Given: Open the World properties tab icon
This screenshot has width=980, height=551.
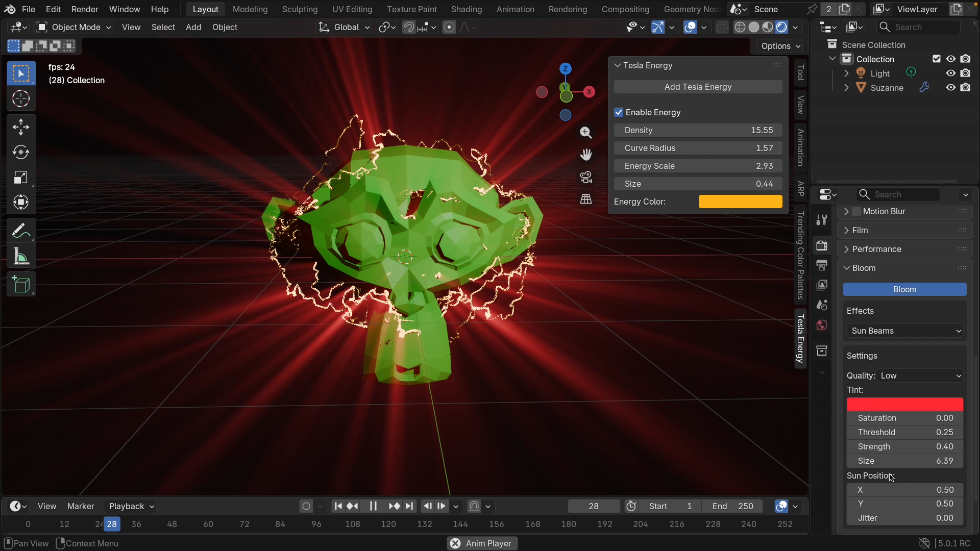Looking at the screenshot, I should pyautogui.click(x=822, y=325).
